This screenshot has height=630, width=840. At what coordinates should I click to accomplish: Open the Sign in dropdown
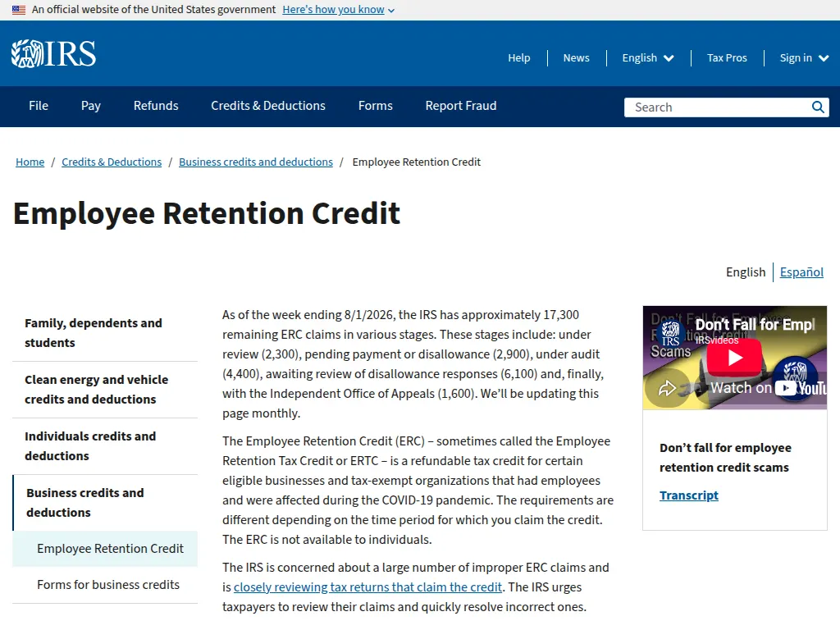click(804, 58)
